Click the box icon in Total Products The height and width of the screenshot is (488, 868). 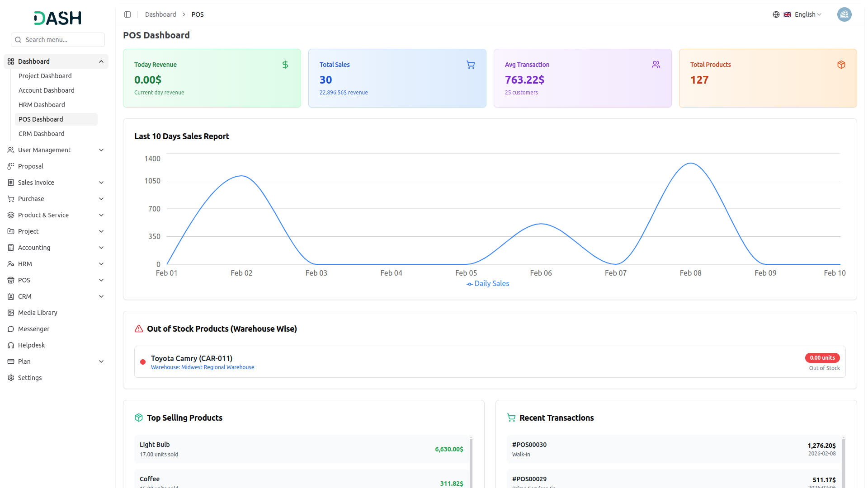[x=841, y=65]
